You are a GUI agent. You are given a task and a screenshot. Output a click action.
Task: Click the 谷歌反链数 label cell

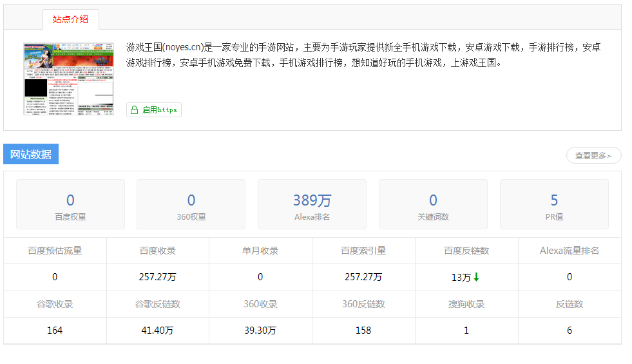click(x=158, y=304)
